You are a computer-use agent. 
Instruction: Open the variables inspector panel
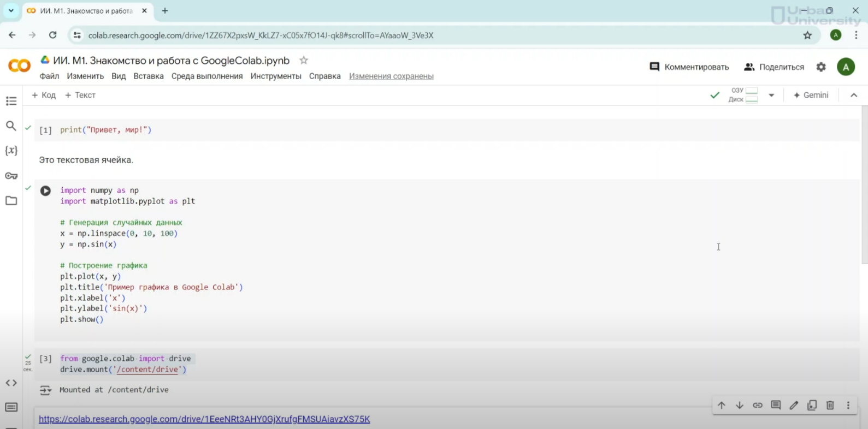pos(11,151)
